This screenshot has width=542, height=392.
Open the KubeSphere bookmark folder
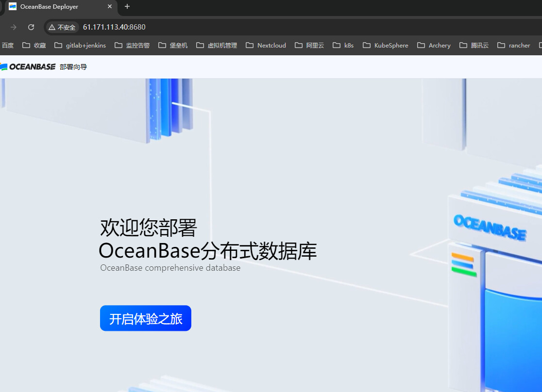386,45
